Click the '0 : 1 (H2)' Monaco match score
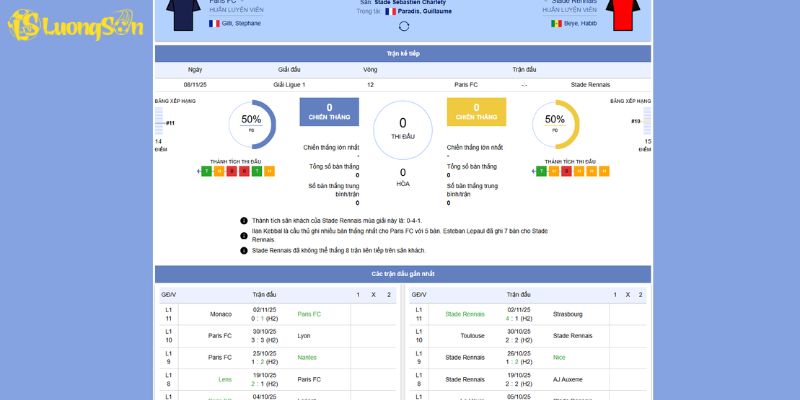Viewport: 800px width, 400px height. (x=264, y=319)
